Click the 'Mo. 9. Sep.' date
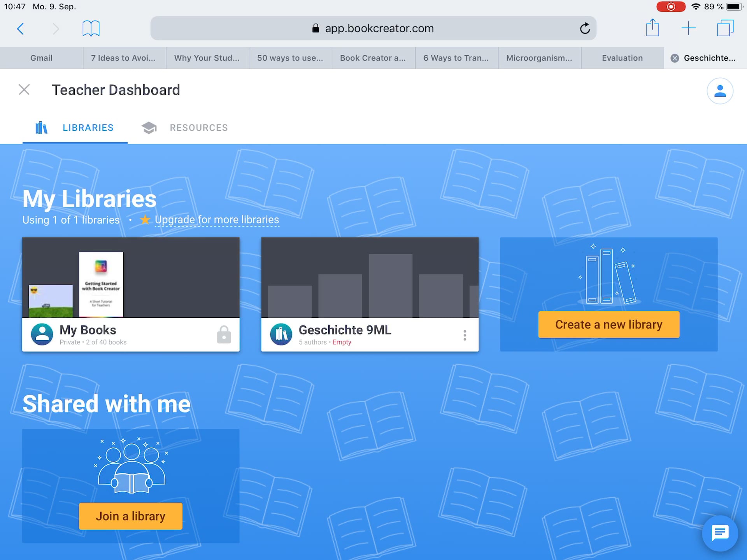The height and width of the screenshot is (560, 747). point(54,7)
